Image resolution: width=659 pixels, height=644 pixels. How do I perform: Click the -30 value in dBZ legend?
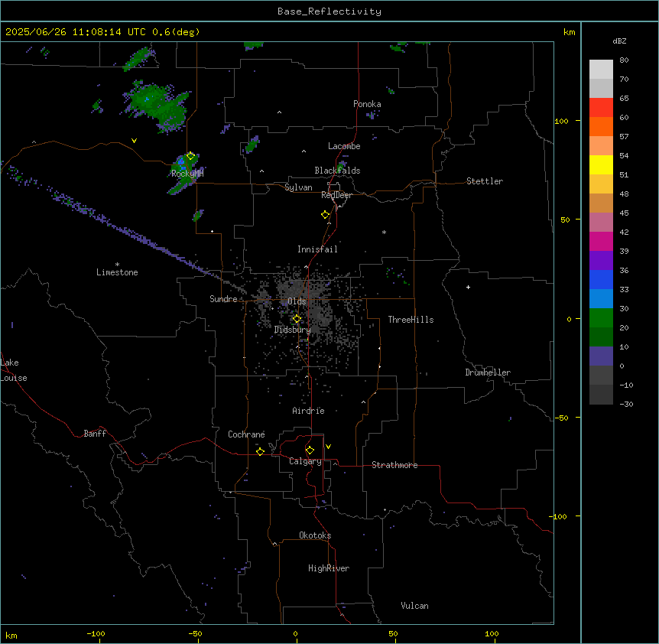click(x=626, y=404)
